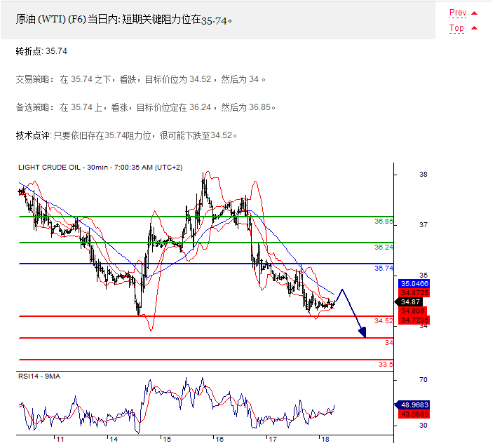This screenshot has height=448, width=495.
Task: Click the red 34.8725 value tag
Action: (414, 292)
